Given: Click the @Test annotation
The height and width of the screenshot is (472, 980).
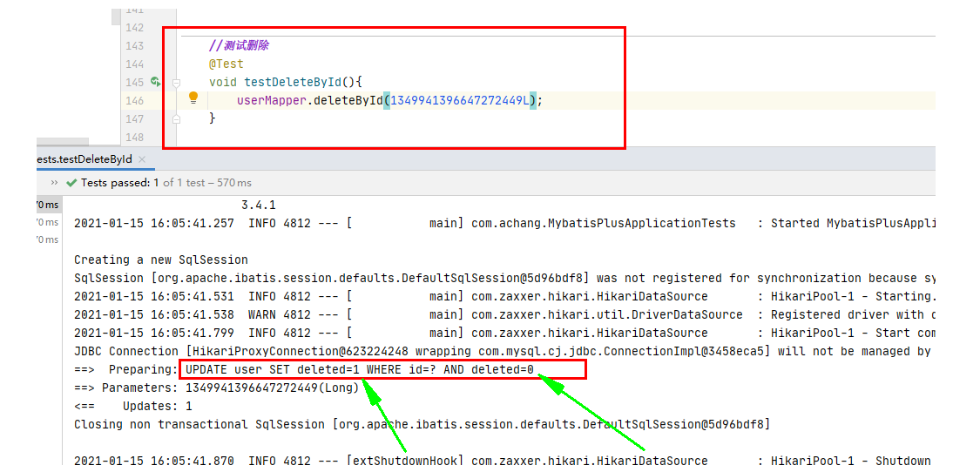Looking at the screenshot, I should click(226, 64).
